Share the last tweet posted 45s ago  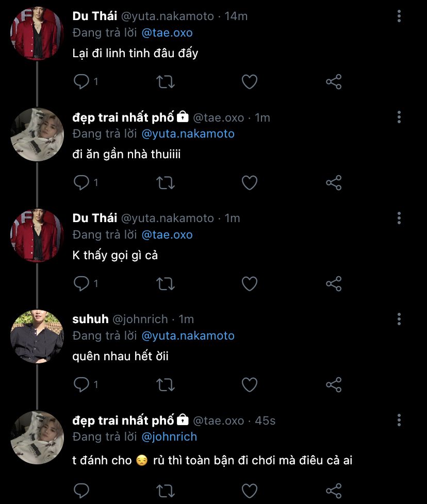click(x=334, y=490)
